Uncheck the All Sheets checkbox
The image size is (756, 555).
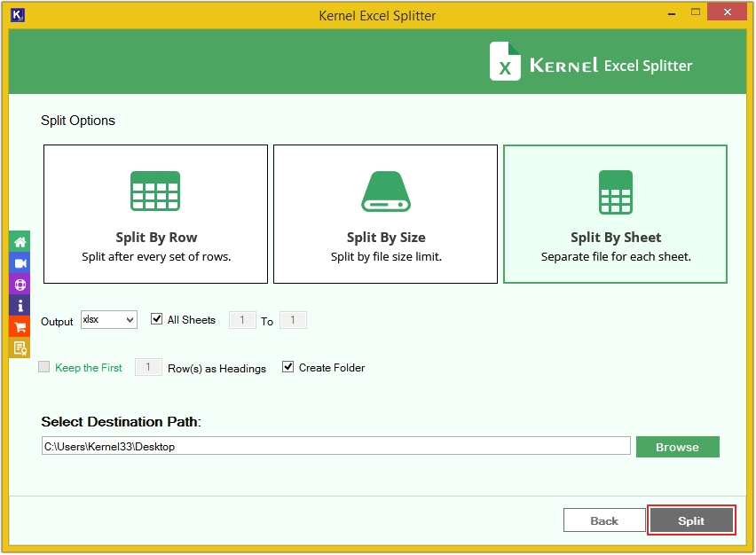click(x=156, y=319)
